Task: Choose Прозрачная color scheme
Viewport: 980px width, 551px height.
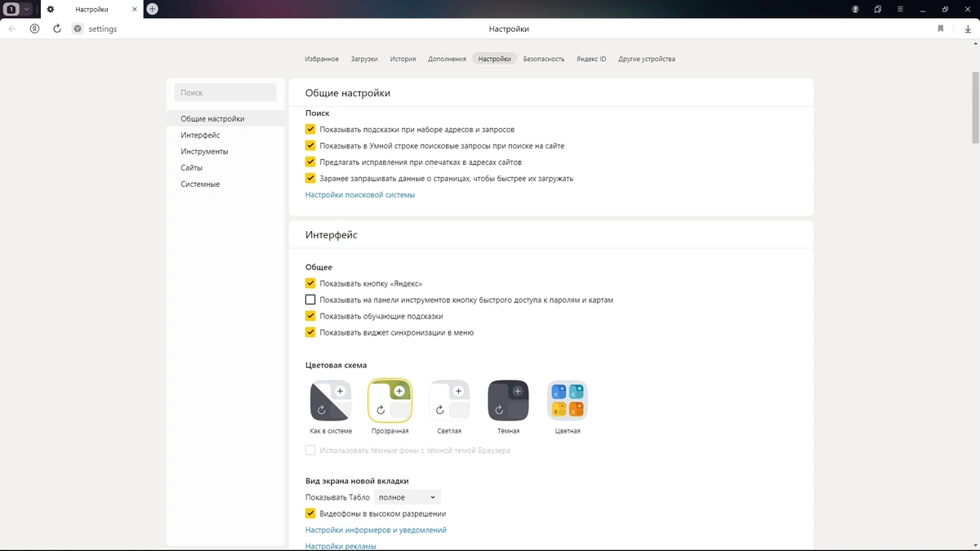Action: click(x=390, y=400)
